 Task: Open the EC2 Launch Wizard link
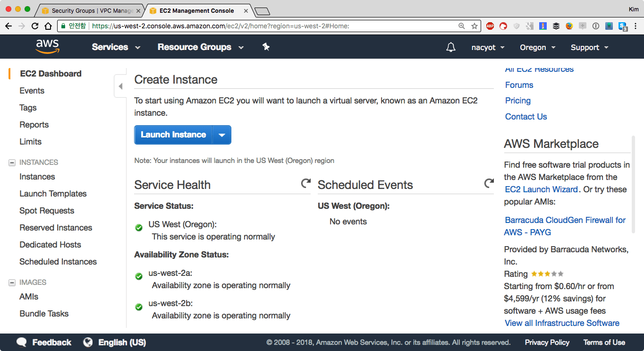pos(541,189)
